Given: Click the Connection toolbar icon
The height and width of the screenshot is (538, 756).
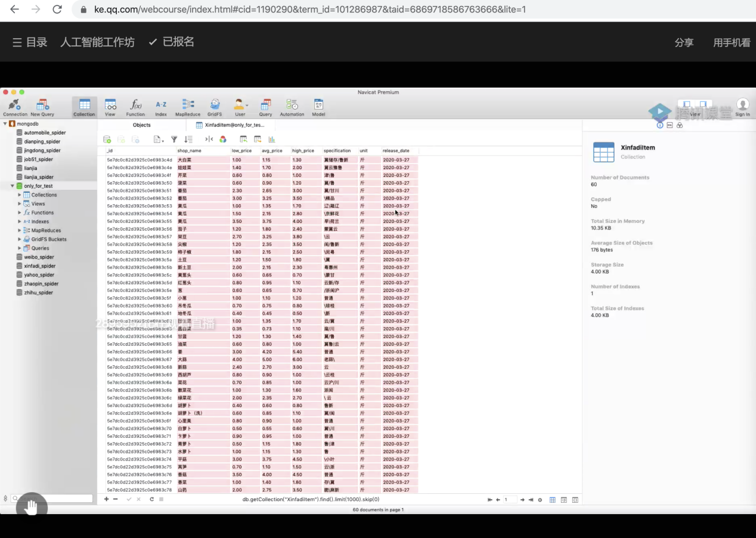Looking at the screenshot, I should [15, 105].
